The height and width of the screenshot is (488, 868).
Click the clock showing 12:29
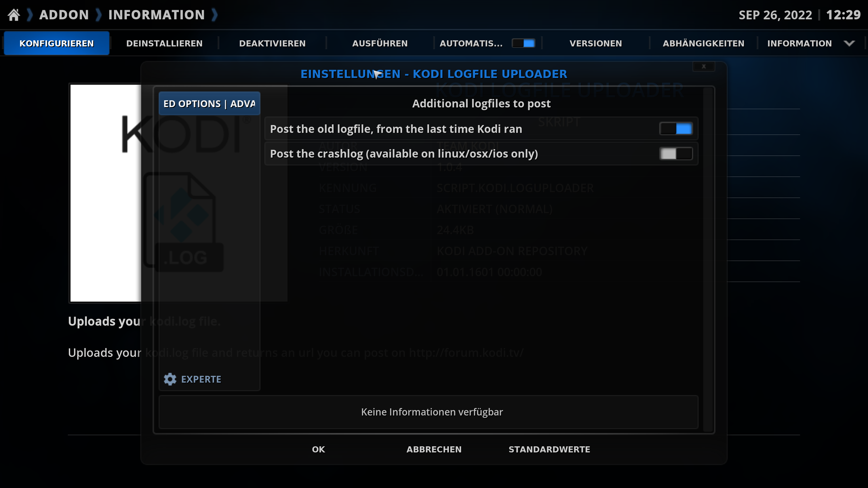843,15
